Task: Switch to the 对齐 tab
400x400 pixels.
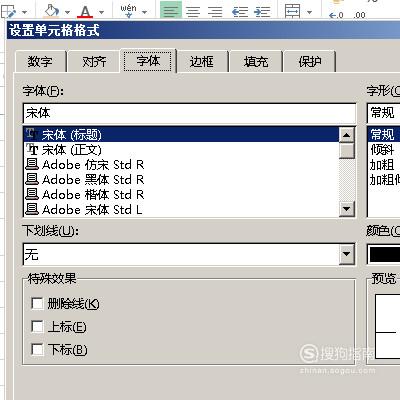Action: pyautogui.click(x=94, y=61)
